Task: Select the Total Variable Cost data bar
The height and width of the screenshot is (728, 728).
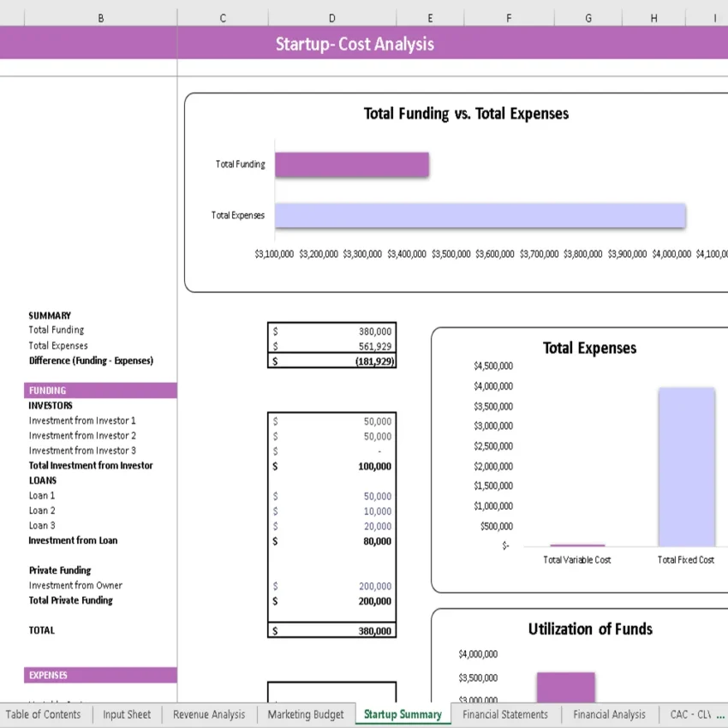Action: click(576, 543)
